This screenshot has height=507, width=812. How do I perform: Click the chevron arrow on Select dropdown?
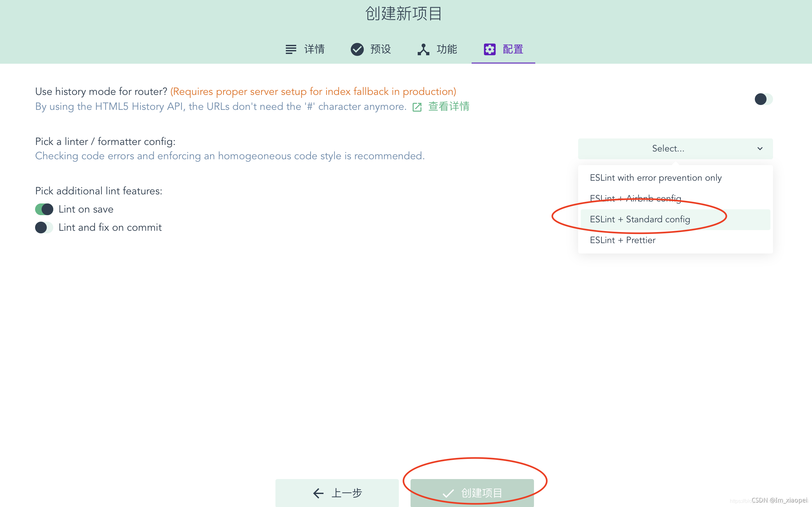click(760, 149)
